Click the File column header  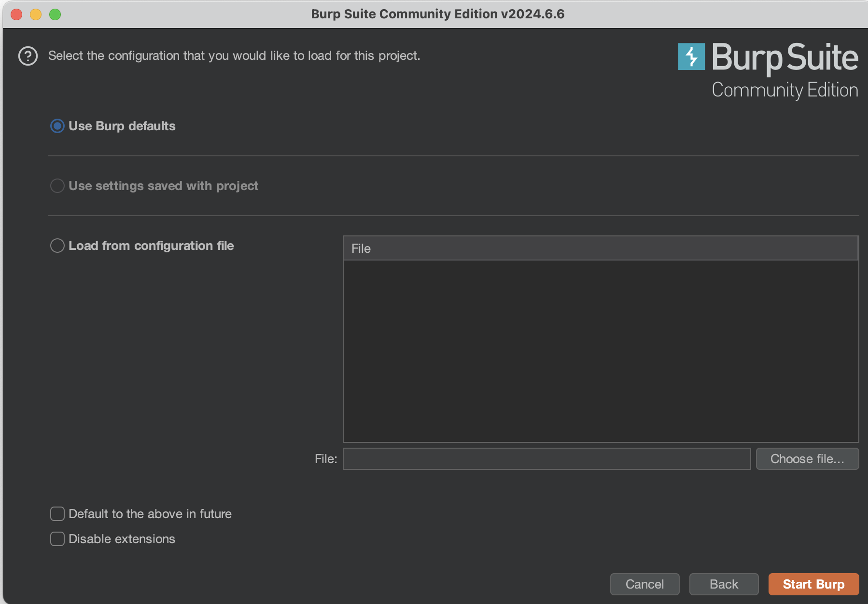(601, 248)
